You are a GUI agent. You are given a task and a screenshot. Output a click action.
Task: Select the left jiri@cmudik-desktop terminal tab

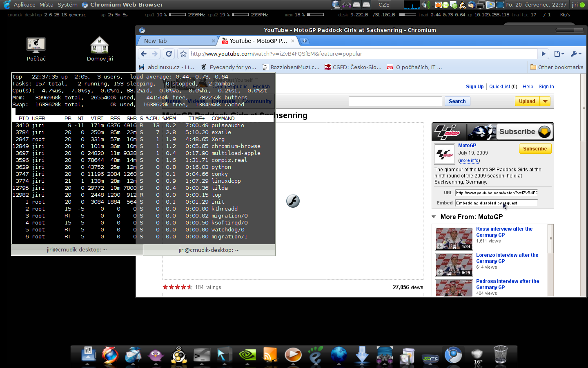click(77, 249)
